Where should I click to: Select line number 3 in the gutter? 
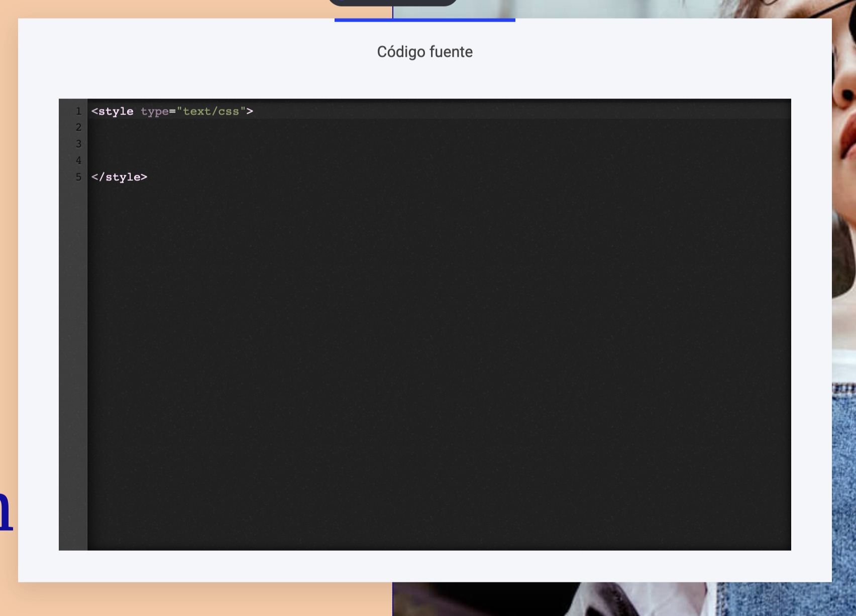[78, 144]
